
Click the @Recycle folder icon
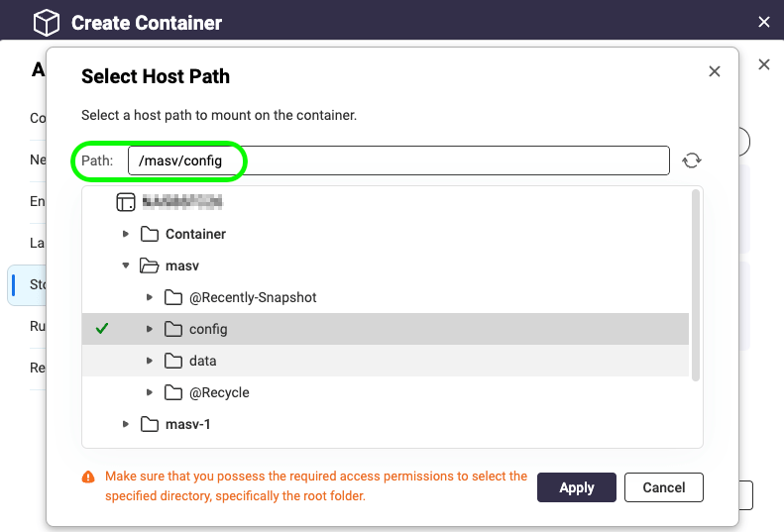coord(173,392)
